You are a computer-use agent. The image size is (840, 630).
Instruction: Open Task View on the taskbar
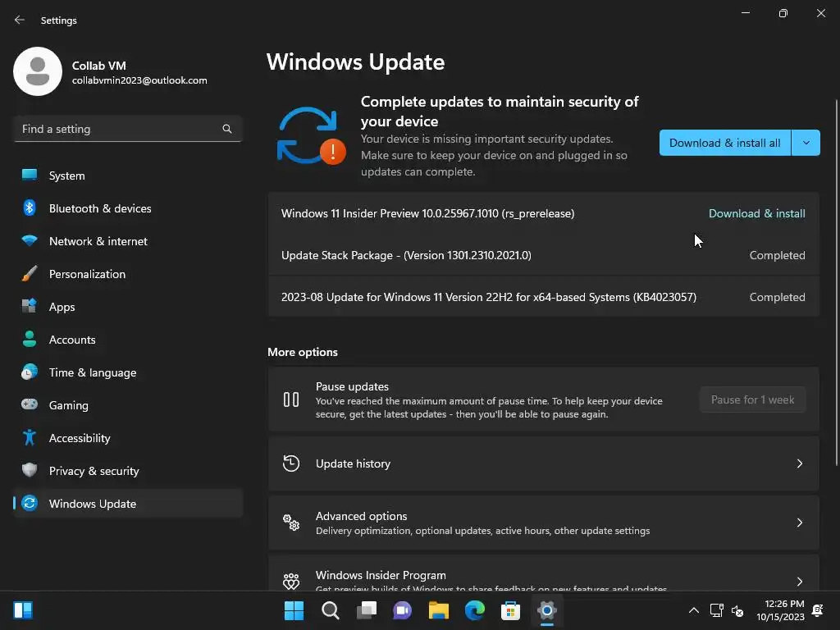click(367, 610)
